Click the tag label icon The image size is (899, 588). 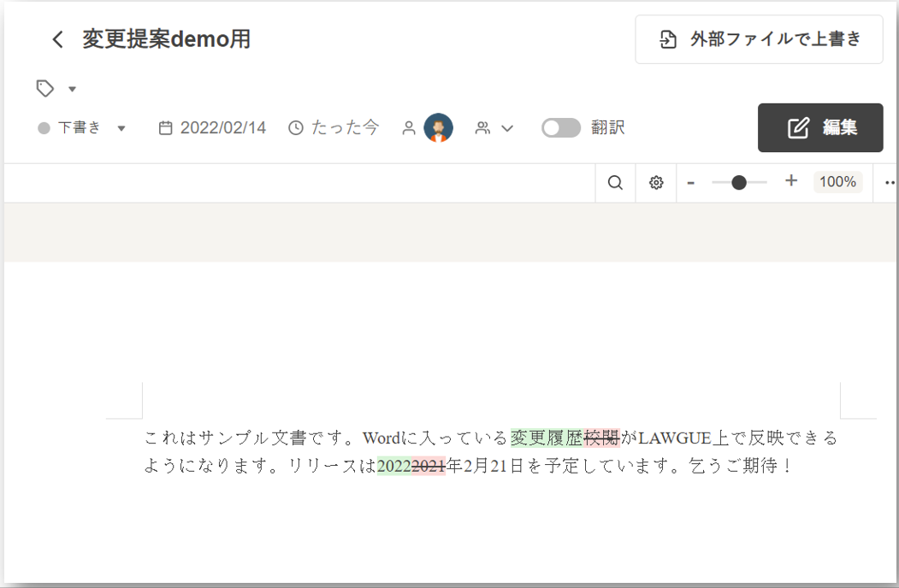click(45, 88)
